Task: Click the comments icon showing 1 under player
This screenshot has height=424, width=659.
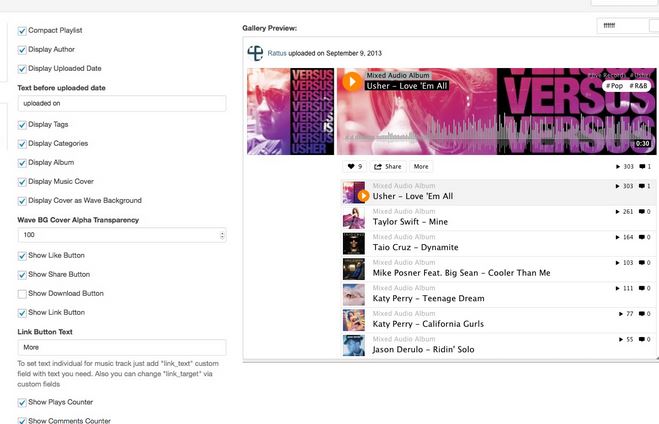Action: [642, 167]
